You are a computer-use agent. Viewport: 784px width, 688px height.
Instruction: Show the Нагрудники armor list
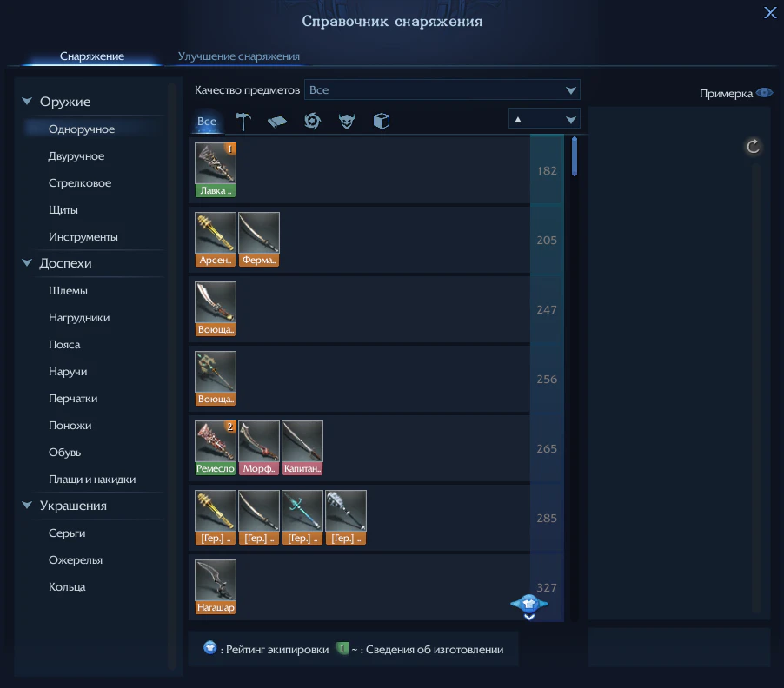(x=79, y=318)
